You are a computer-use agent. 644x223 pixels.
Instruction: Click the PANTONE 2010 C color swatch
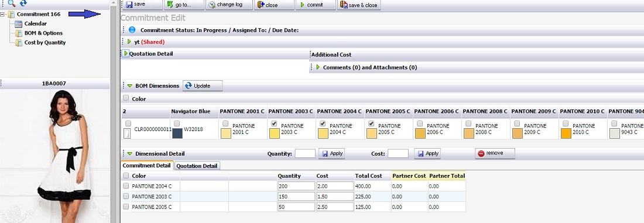[x=566, y=133]
